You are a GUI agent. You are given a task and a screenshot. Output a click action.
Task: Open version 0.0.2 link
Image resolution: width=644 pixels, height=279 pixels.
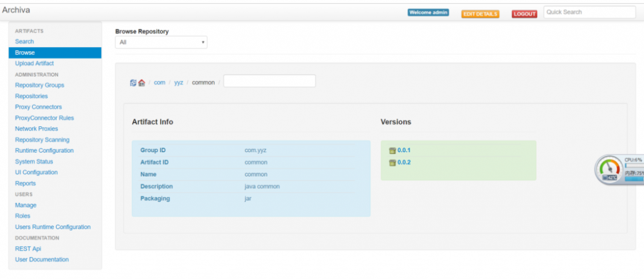point(404,162)
